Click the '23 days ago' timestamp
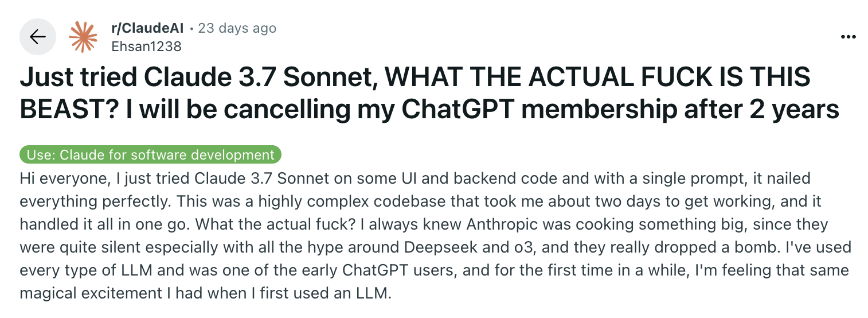The image size is (868, 318). 237,28
